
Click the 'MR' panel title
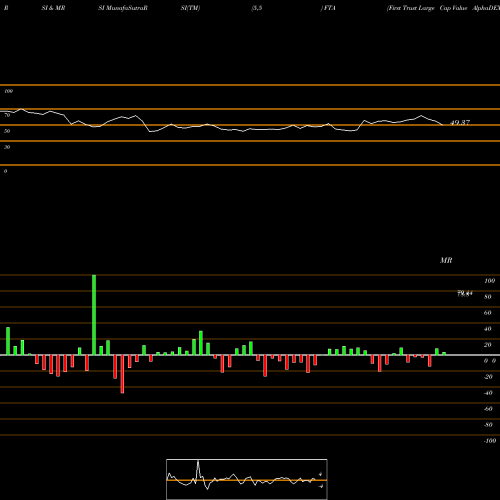click(446, 260)
